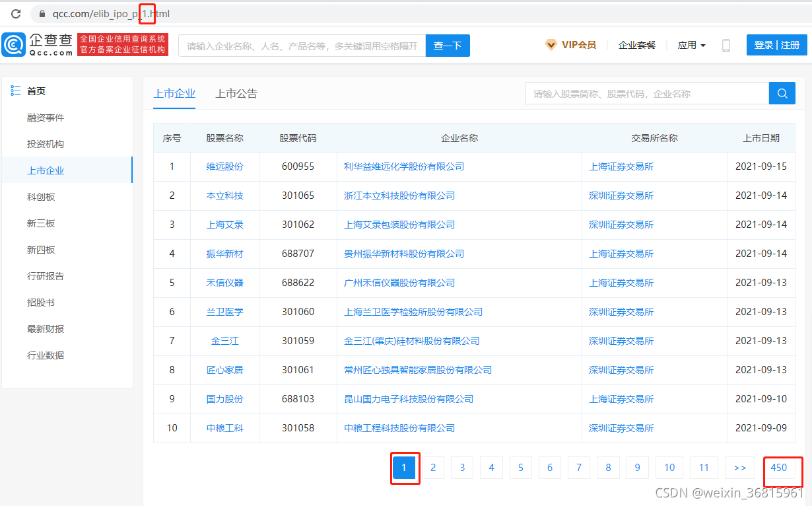Viewport: 812px width, 506px height.
Task: Click the Qcc.com logo icon
Action: click(x=14, y=45)
